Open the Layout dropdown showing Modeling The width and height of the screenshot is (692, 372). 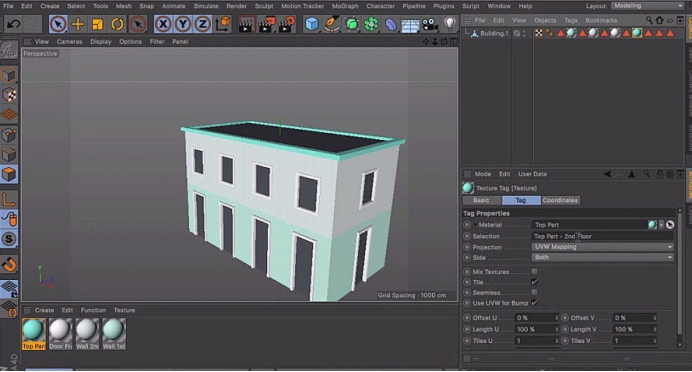click(647, 6)
